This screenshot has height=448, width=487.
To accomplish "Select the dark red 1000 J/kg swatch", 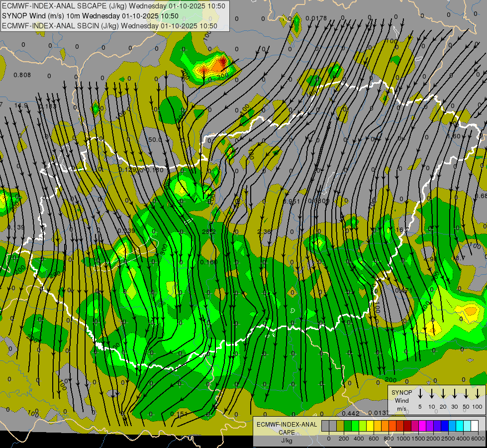I will pos(408,426).
